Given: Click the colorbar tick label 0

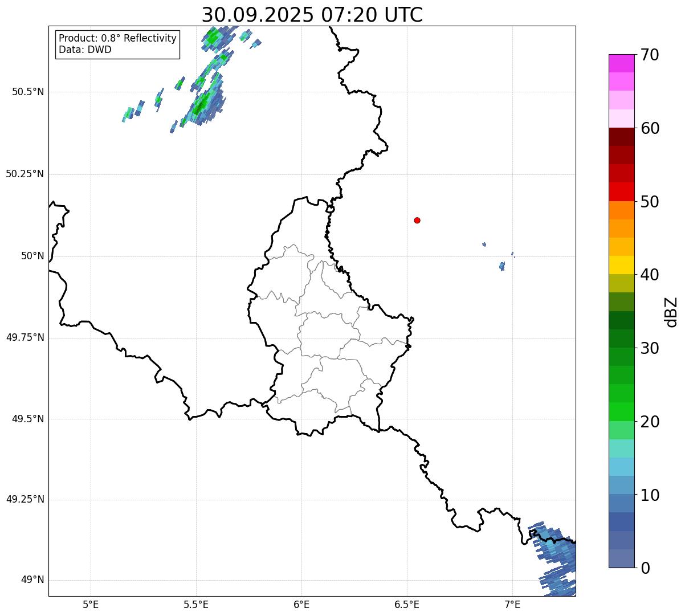Looking at the screenshot, I should click(645, 568).
